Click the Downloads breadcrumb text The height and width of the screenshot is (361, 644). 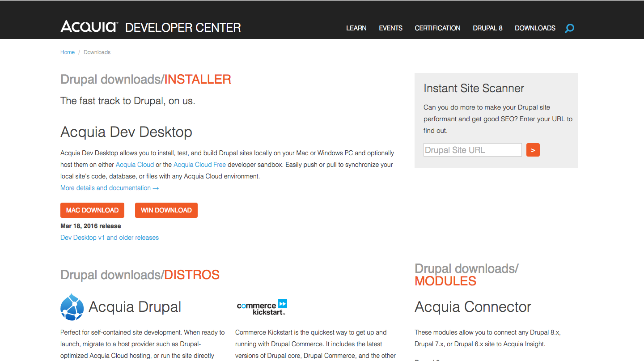(x=97, y=52)
